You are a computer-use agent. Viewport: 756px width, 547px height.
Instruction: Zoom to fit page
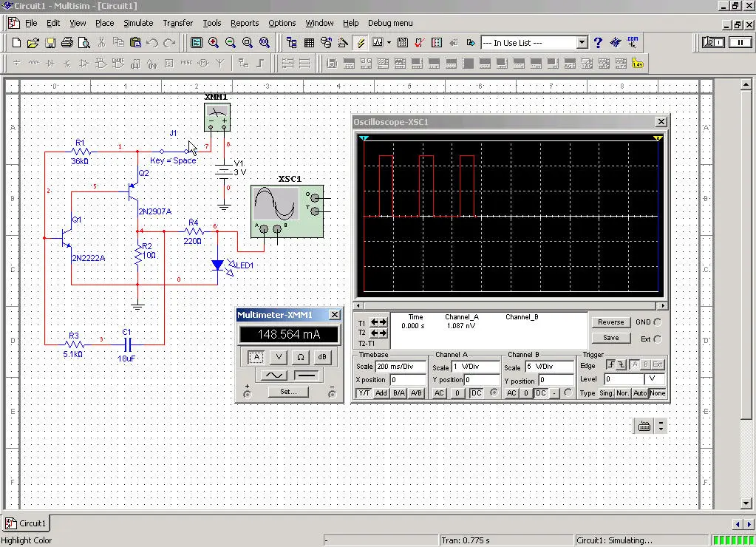pyautogui.click(x=265, y=43)
